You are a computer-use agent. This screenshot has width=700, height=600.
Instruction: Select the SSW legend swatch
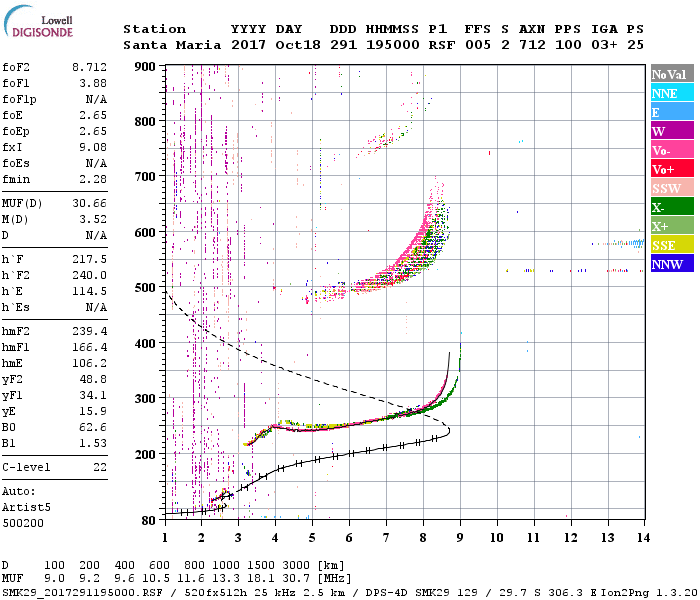[x=672, y=188]
